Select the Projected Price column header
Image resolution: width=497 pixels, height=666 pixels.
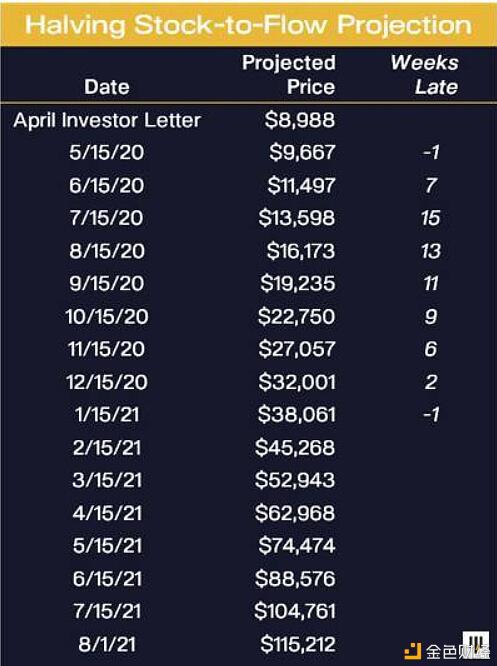289,75
